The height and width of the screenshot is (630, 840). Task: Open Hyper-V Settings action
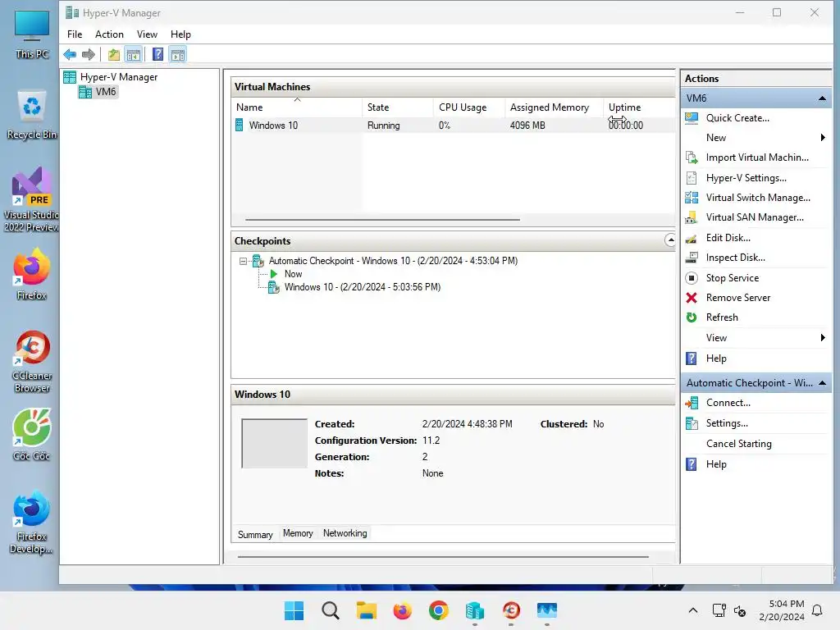tap(746, 178)
